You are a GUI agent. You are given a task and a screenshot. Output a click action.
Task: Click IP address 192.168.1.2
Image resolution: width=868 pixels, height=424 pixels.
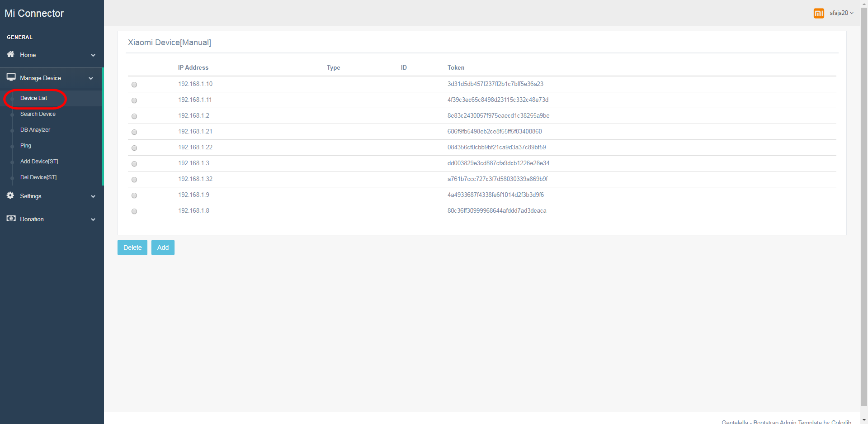tap(193, 115)
